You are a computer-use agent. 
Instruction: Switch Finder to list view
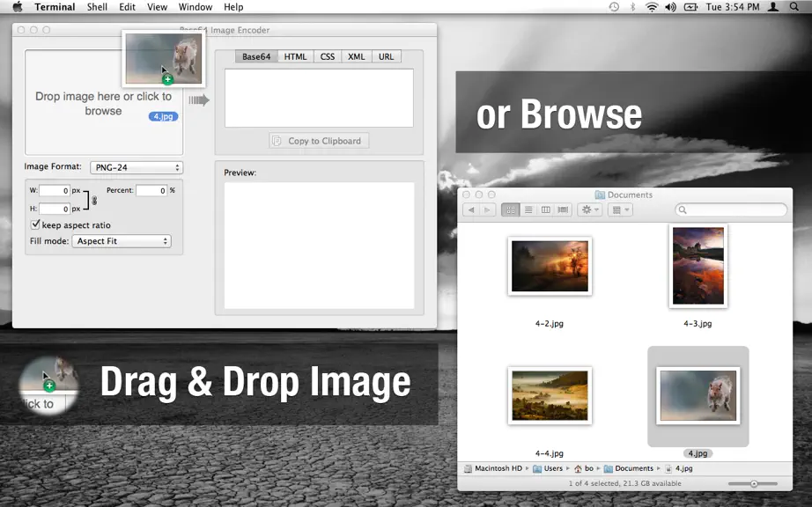coord(528,209)
